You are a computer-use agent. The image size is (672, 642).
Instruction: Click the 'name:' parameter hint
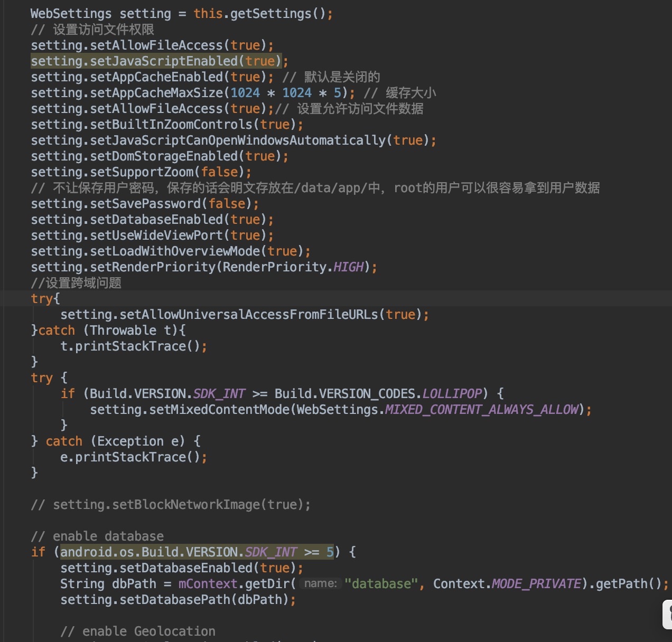321,583
